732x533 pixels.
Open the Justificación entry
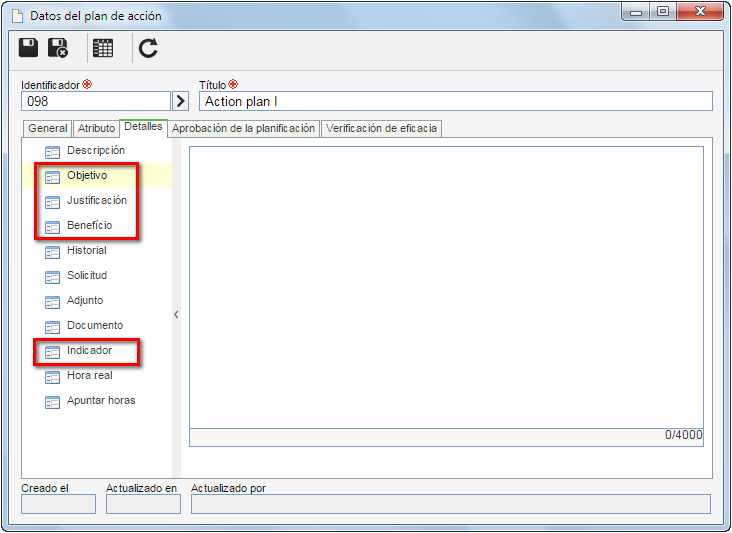tap(97, 200)
